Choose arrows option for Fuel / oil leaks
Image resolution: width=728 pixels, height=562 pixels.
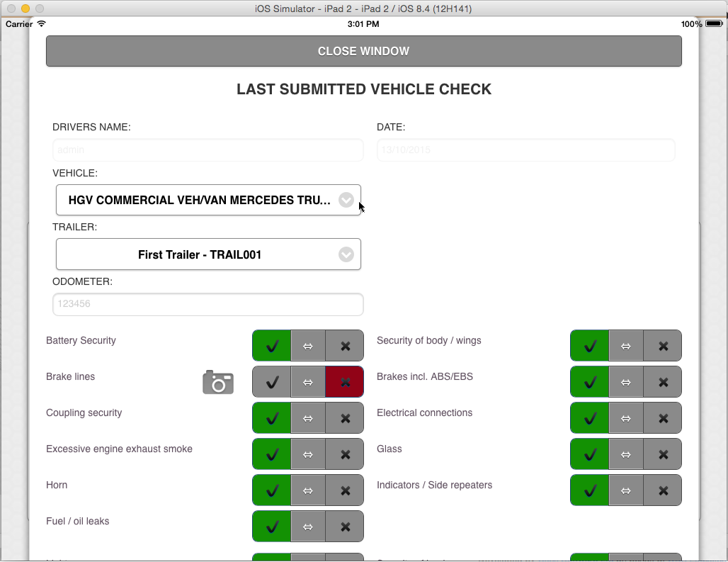[x=308, y=527]
